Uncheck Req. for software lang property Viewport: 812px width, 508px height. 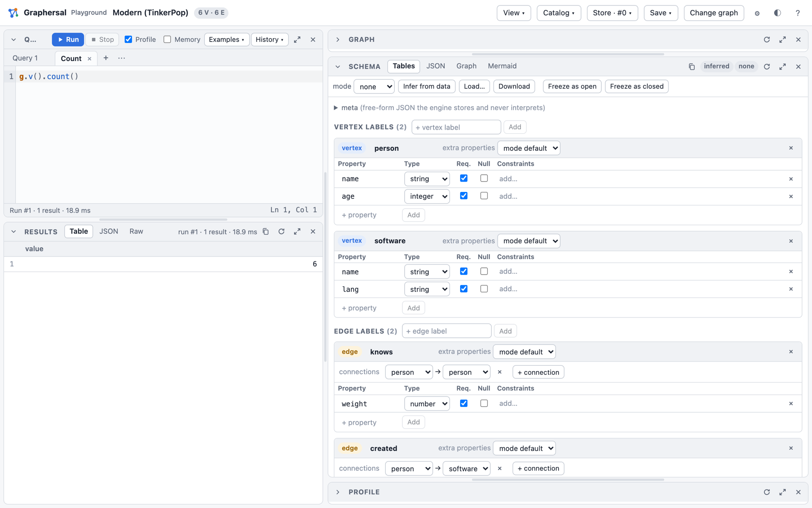click(464, 289)
